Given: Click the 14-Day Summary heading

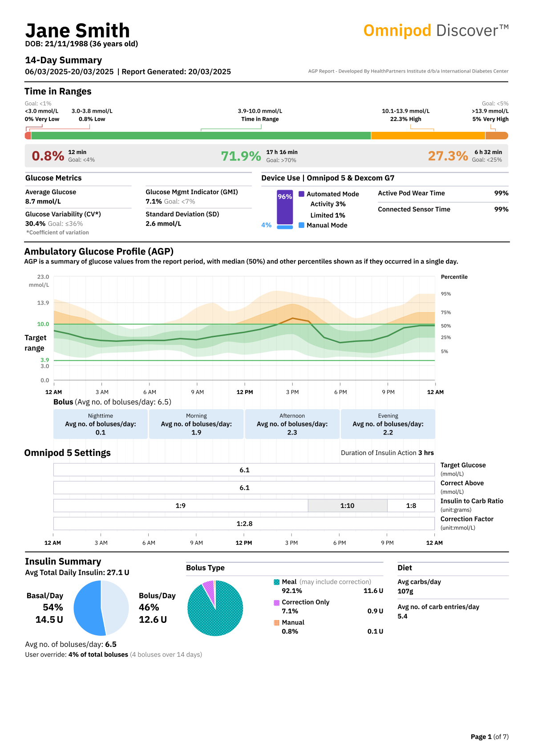Looking at the screenshot, I should (63, 60).
